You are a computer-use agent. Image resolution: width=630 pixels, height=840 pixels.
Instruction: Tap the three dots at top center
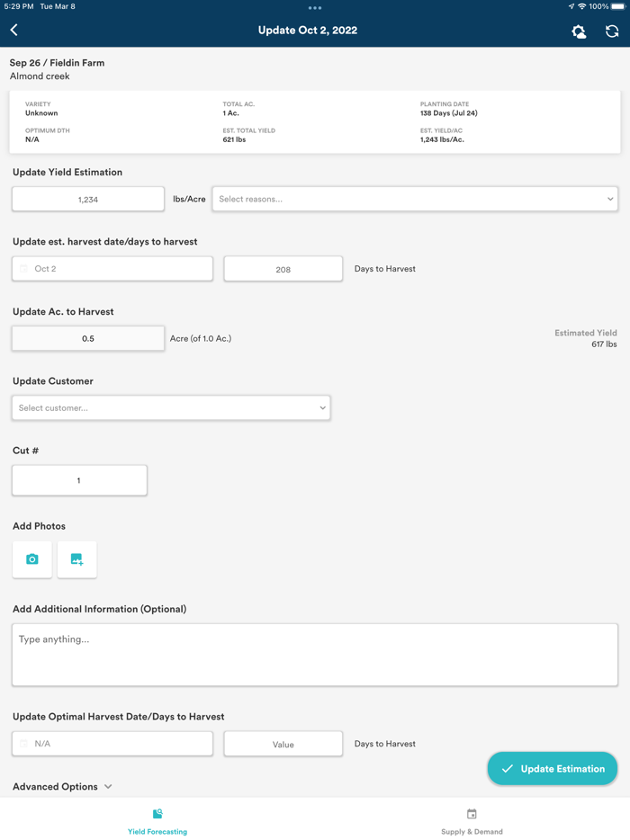point(315,8)
